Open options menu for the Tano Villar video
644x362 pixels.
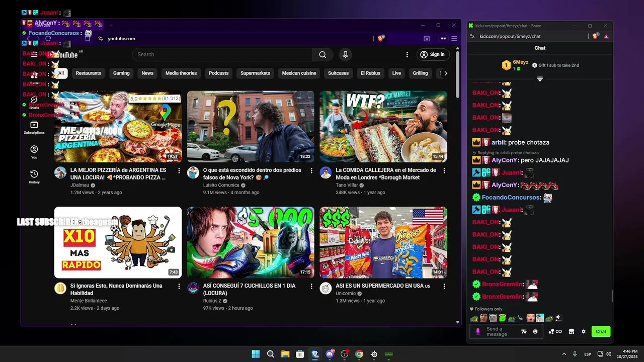(444, 171)
